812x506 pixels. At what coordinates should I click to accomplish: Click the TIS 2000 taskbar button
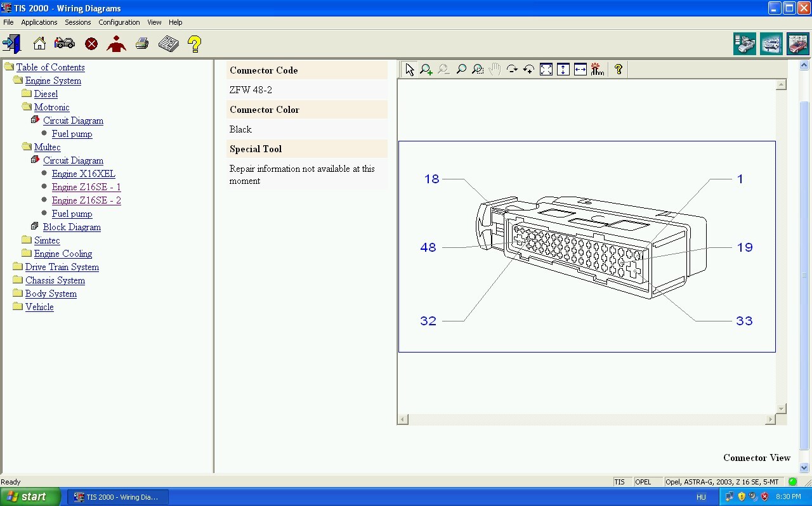tap(119, 497)
